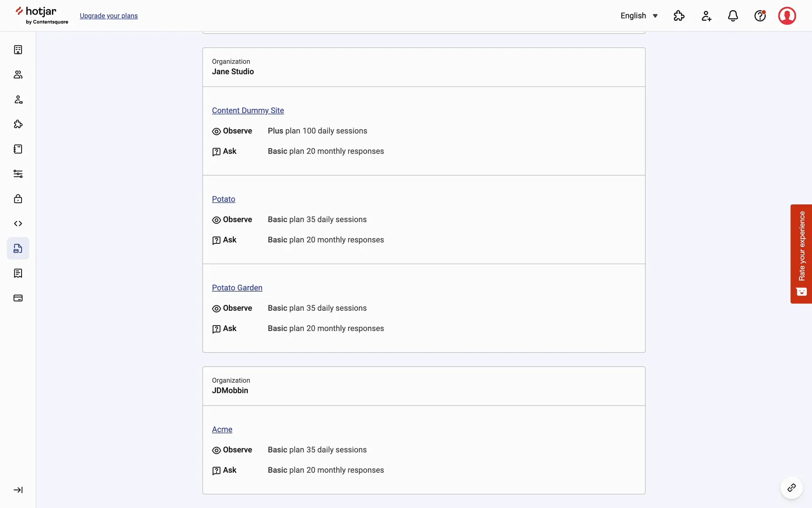Click the floating link icon button
The height and width of the screenshot is (508, 812).
791,488
